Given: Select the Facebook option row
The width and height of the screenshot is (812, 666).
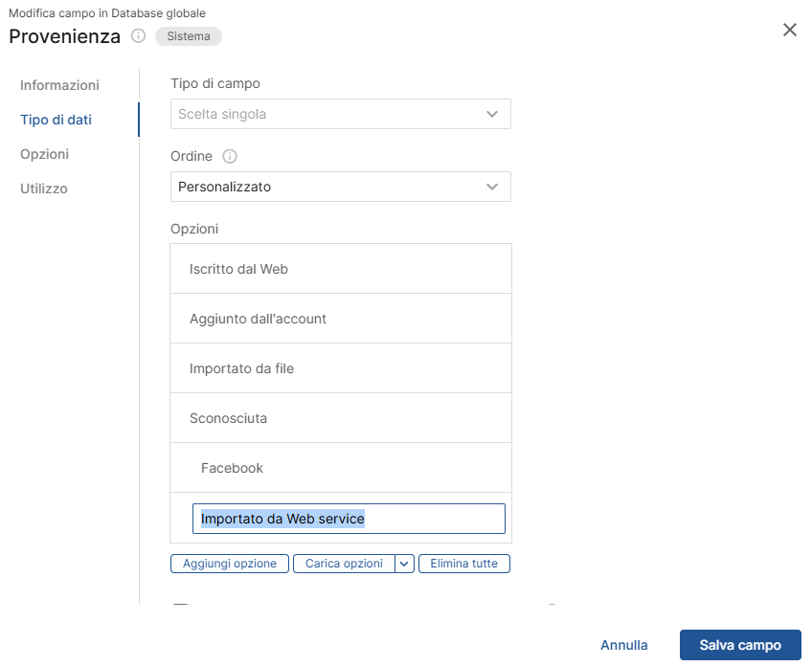Looking at the screenshot, I should [340, 468].
